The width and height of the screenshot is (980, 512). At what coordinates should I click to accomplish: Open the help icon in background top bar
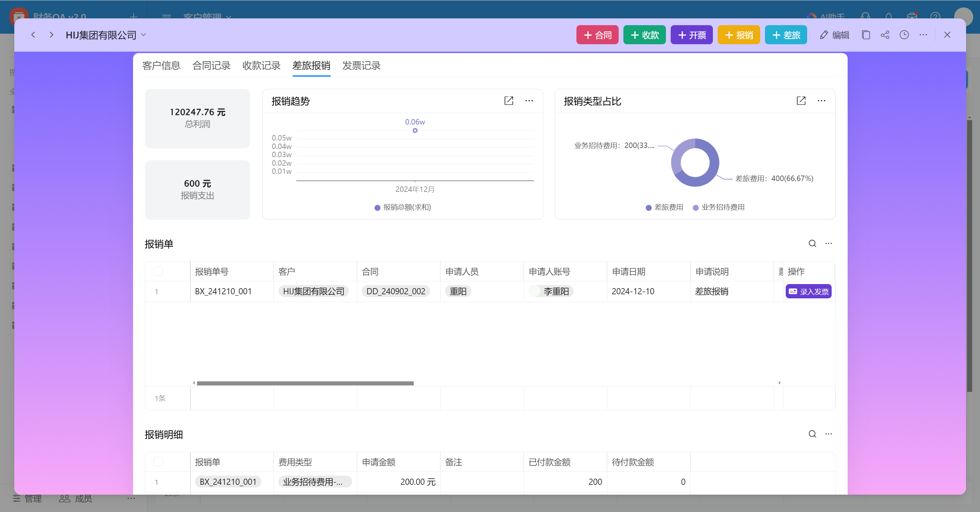tap(935, 16)
